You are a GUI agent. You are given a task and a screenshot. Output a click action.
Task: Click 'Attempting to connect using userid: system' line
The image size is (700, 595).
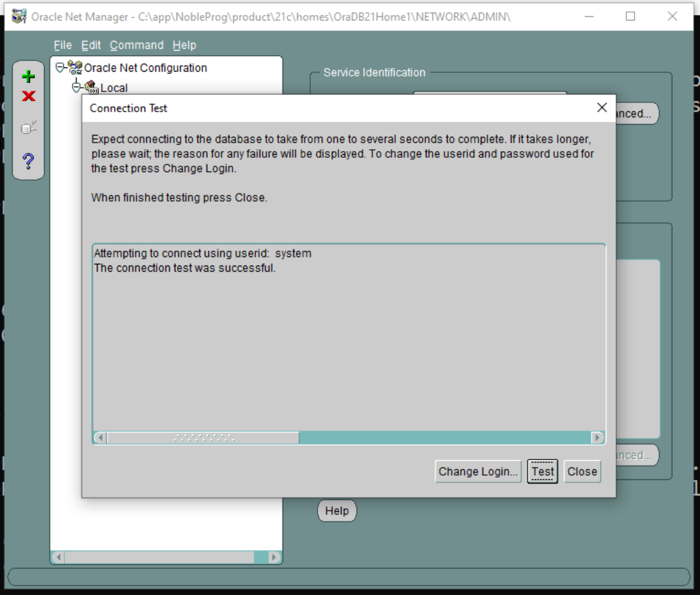[202, 253]
